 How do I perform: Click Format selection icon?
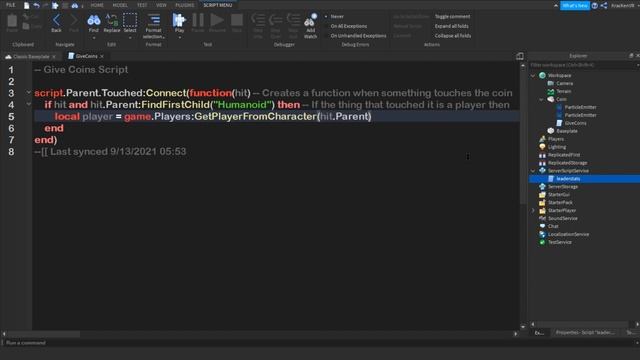(153, 20)
